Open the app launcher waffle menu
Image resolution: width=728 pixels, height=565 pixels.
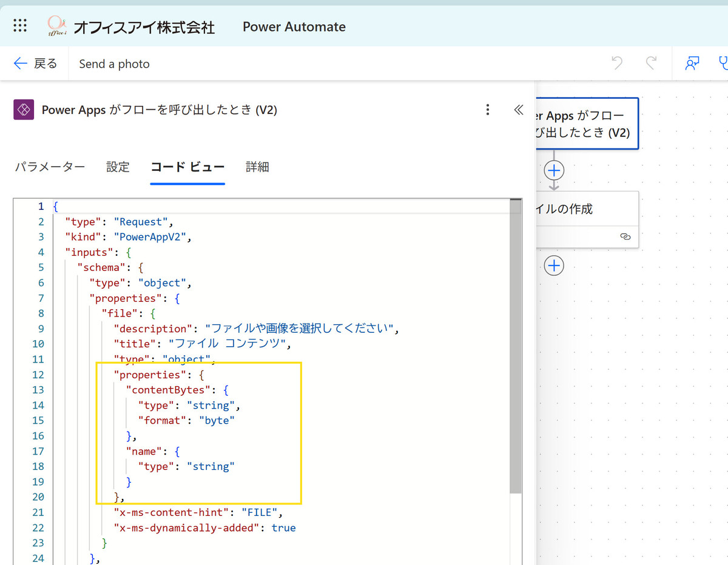click(x=20, y=25)
